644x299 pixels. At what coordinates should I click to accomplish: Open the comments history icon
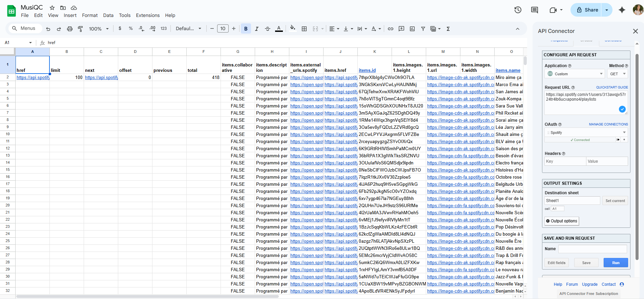coord(535,10)
